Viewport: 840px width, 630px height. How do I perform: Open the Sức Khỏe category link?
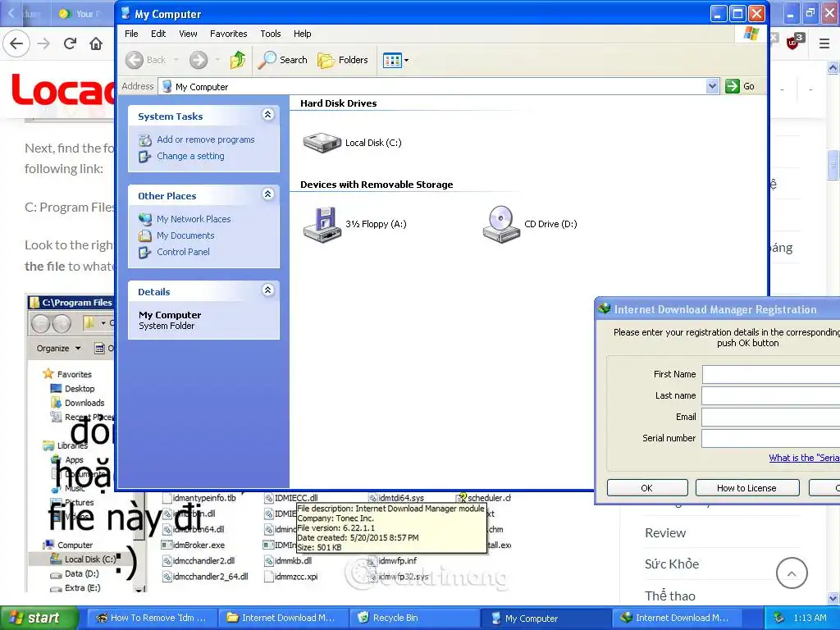(672, 564)
